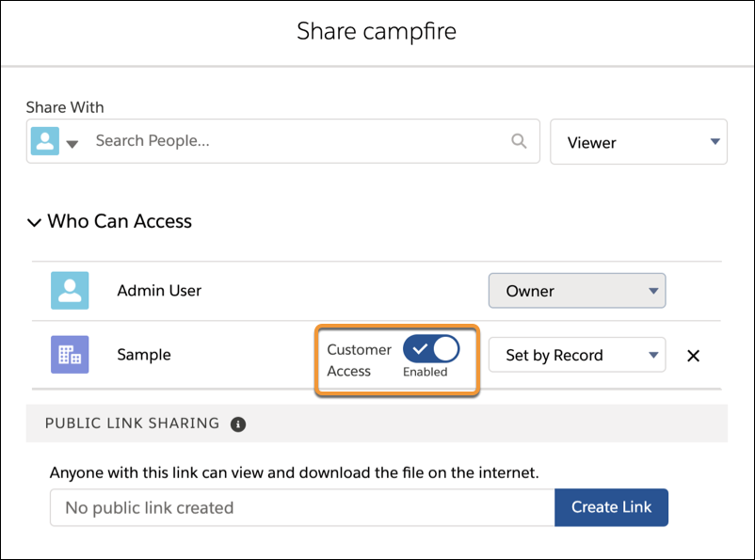Remove Sample using the X button
Viewport: 755px width, 560px height.
pyautogui.click(x=694, y=355)
